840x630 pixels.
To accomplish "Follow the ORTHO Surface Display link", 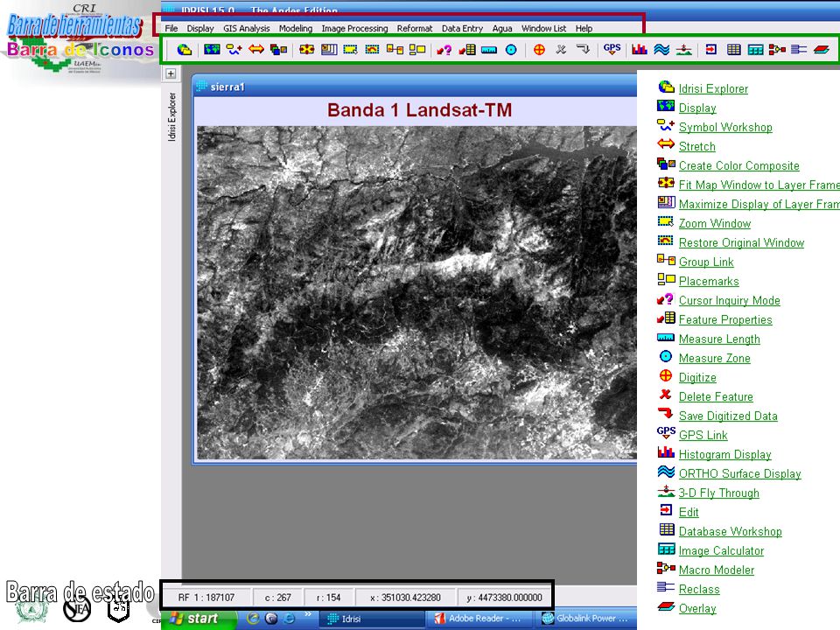I will (740, 474).
